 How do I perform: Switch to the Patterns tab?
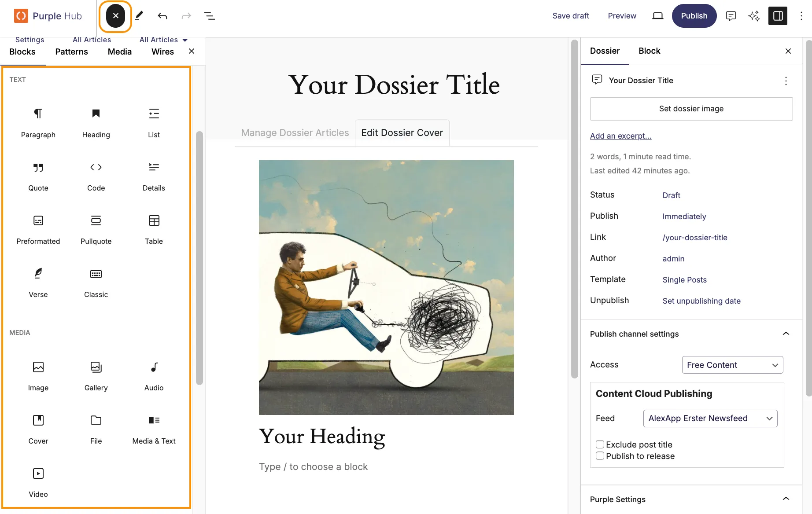pyautogui.click(x=71, y=52)
